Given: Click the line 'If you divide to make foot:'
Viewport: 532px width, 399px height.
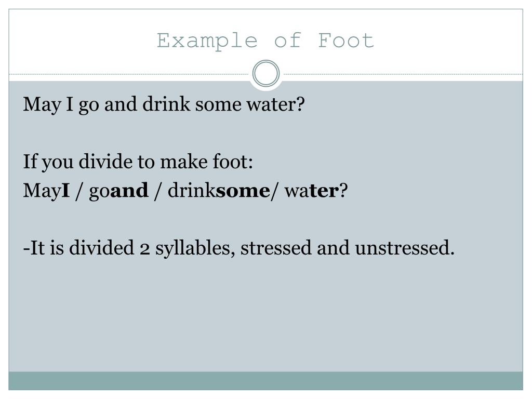Looking at the screenshot, I should (x=138, y=162).
